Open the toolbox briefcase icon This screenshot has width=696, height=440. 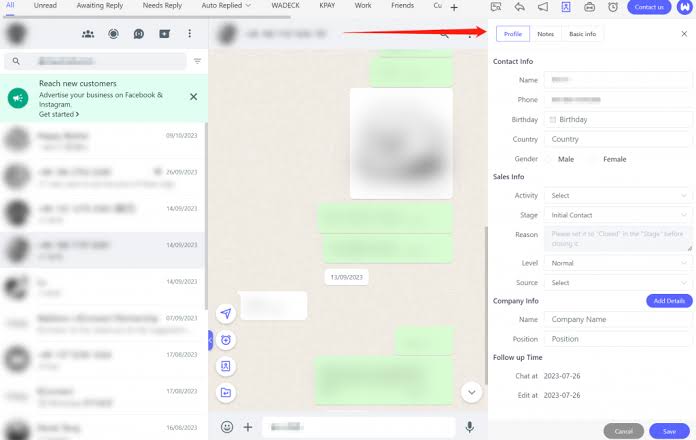(589, 7)
